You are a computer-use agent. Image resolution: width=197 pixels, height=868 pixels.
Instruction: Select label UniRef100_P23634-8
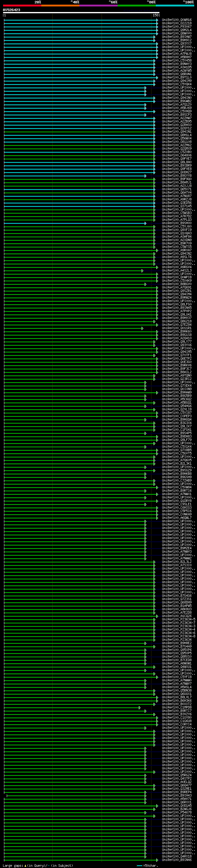179,636
